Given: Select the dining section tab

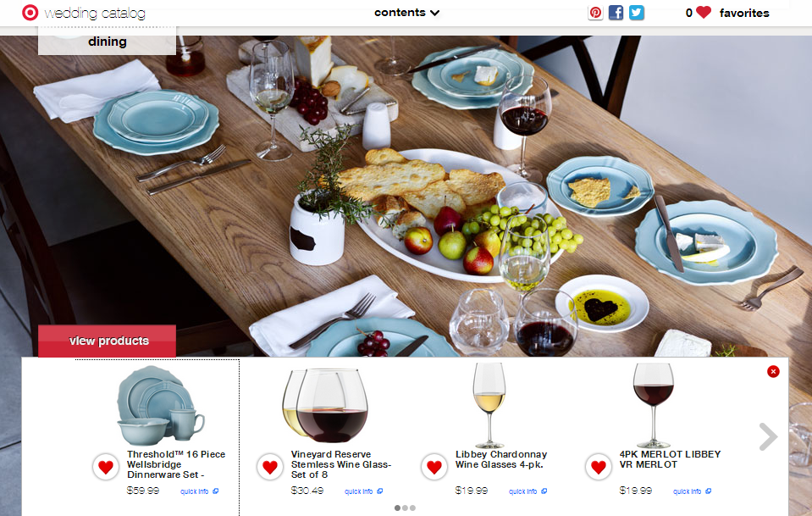Looking at the screenshot, I should [x=108, y=42].
